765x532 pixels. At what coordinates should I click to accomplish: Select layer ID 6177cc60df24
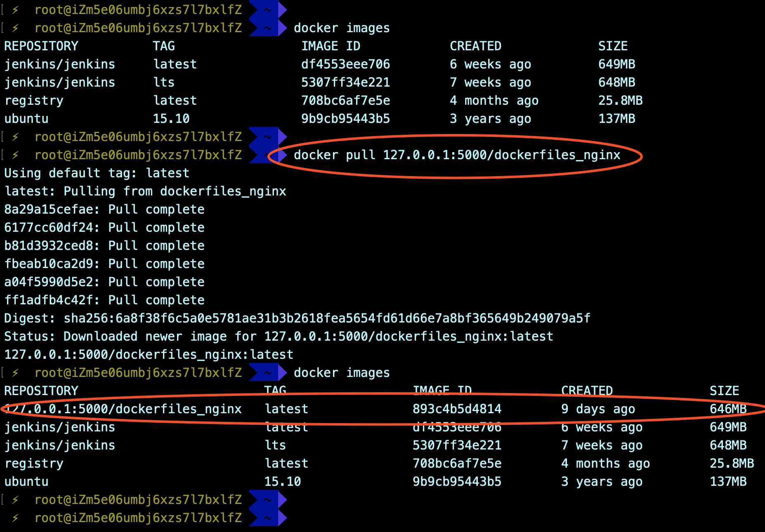point(49,228)
